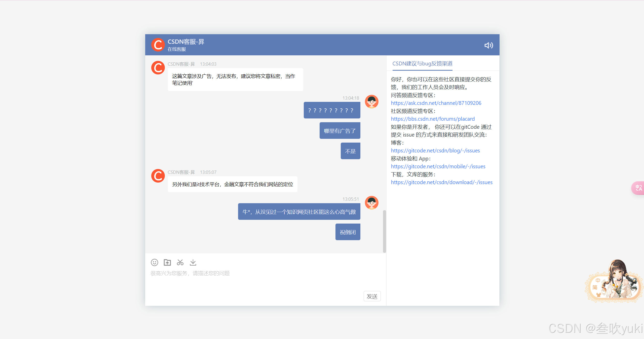Viewport: 644px width, 339px height.
Task: Click the 祝倒闭 message bubble
Action: point(348,232)
